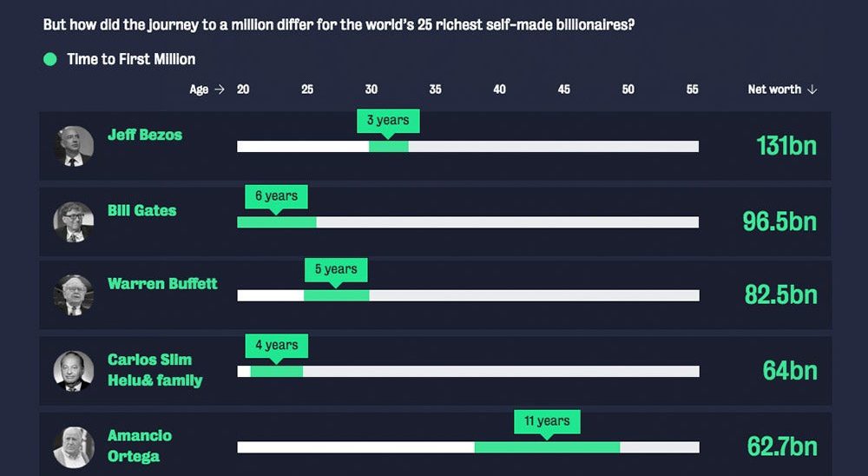Viewport: 868px width, 476px height.
Task: Click green Time to First Million dot
Action: pos(50,59)
